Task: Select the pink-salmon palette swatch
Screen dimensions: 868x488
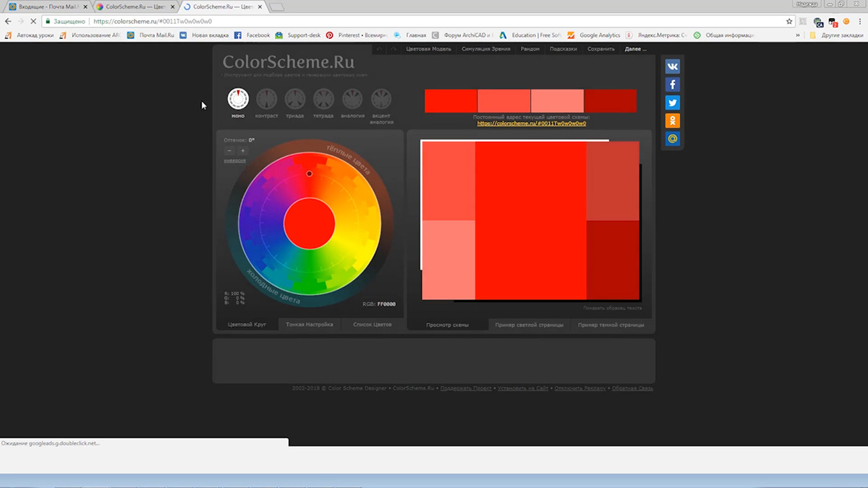Action: (557, 101)
